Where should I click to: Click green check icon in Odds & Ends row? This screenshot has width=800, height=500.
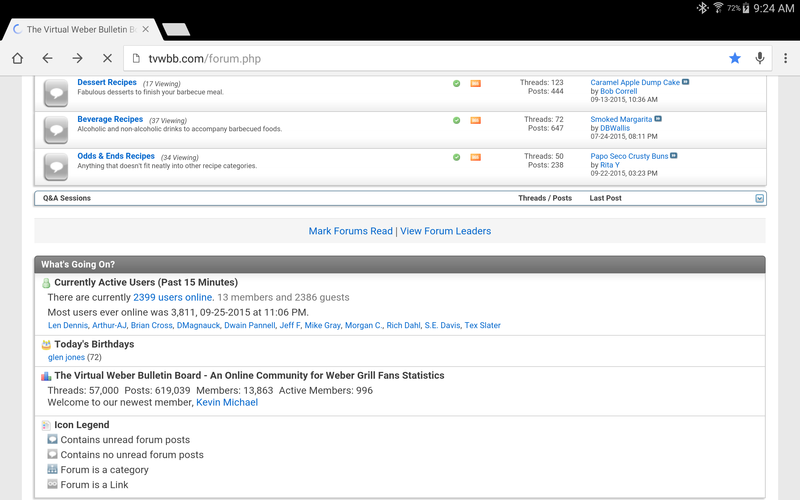457,157
